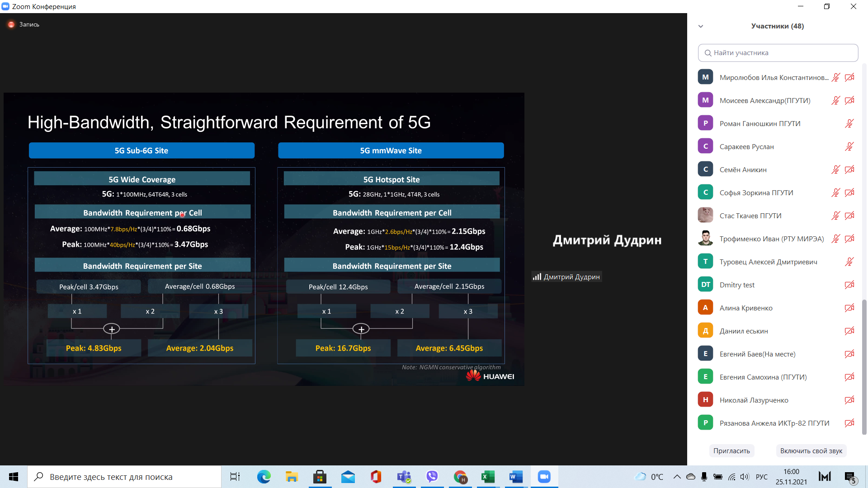Click Трофименко Иван avatar photo
Screen dimensions: 868x488
click(705, 238)
